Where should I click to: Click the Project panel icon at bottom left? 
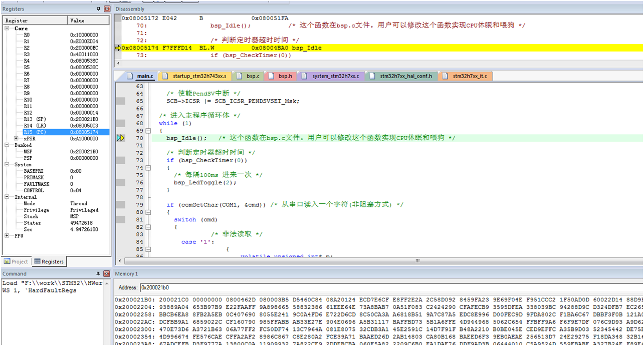[x=8, y=261]
